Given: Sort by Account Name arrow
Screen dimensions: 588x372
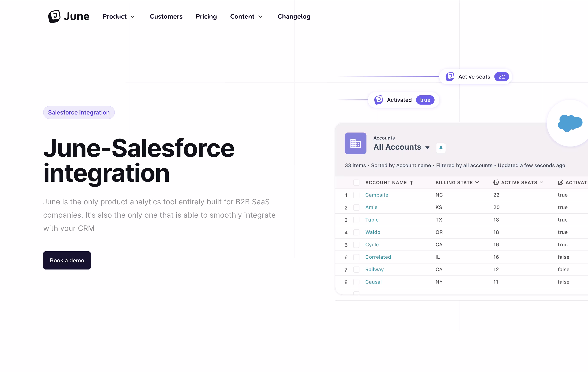Looking at the screenshot, I should click(x=411, y=182).
